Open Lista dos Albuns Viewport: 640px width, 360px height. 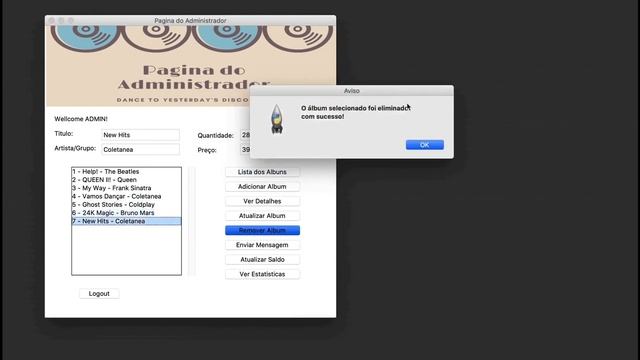click(x=262, y=172)
